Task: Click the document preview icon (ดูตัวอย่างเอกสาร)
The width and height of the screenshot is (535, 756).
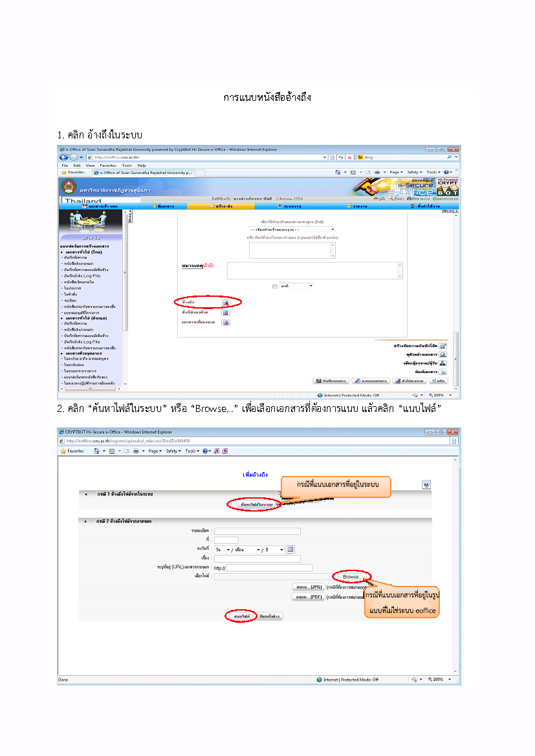Action: tap(443, 354)
